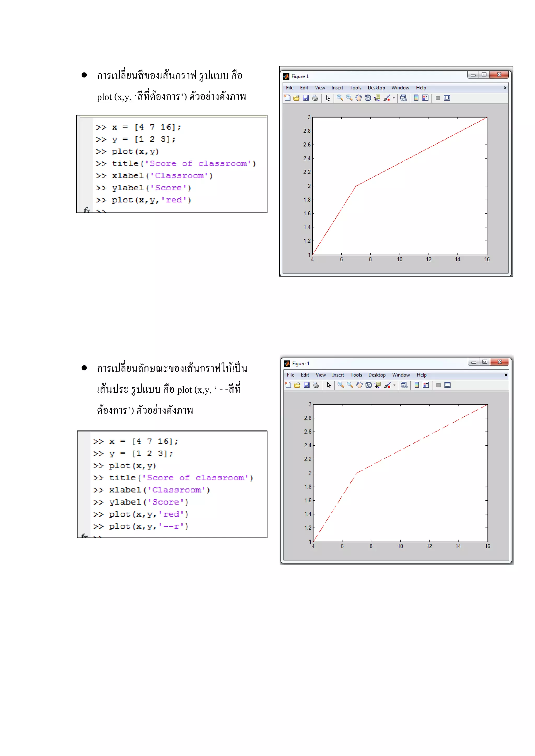The width and height of the screenshot is (535, 756).
Task: Click dock arrow in dashed-line Figure window menu bar
Action: [x=505, y=375]
